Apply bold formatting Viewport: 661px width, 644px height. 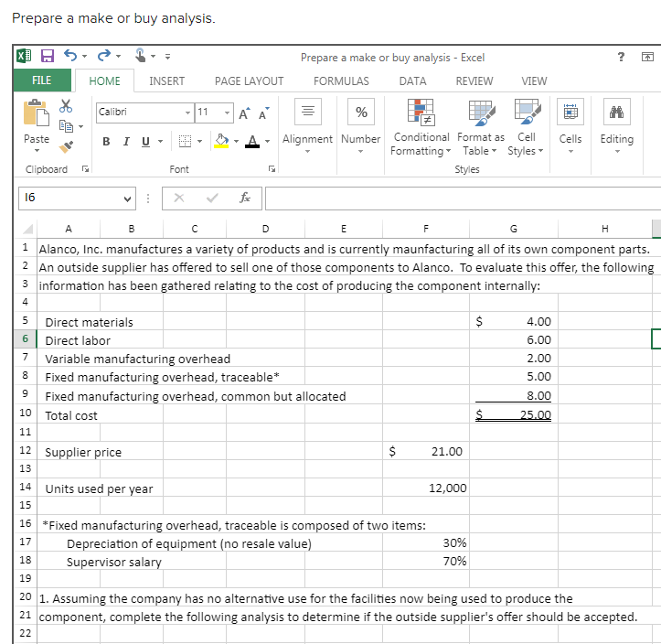pos(106,142)
